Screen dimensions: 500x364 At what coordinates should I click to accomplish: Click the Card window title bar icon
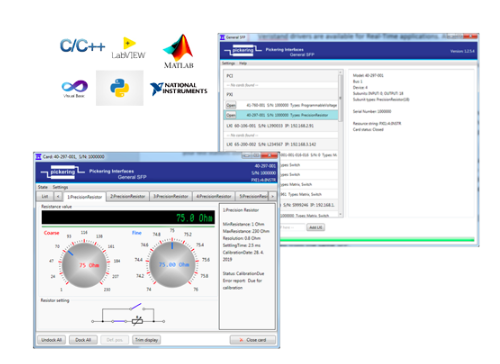(x=38, y=156)
